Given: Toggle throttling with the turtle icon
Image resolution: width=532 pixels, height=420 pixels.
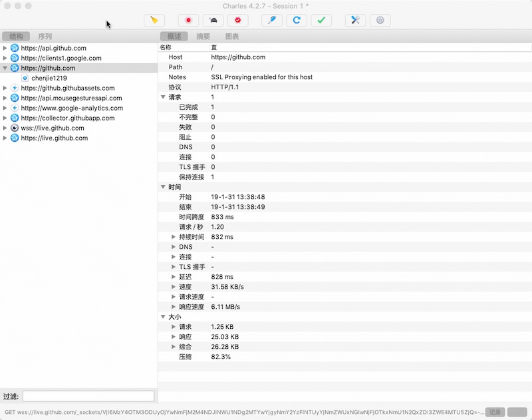Looking at the screenshot, I should point(213,21).
